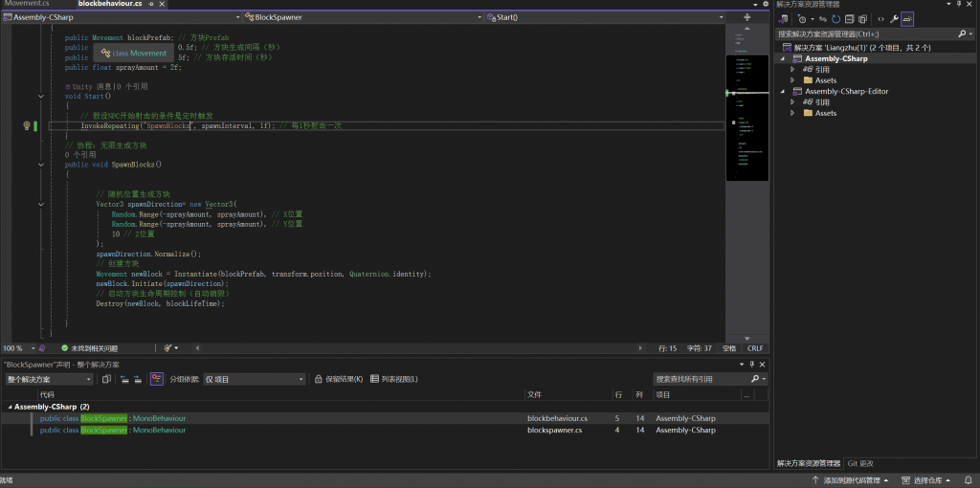Open the pending changes filter clock icon
This screenshot has width=980, height=488.
click(x=804, y=19)
